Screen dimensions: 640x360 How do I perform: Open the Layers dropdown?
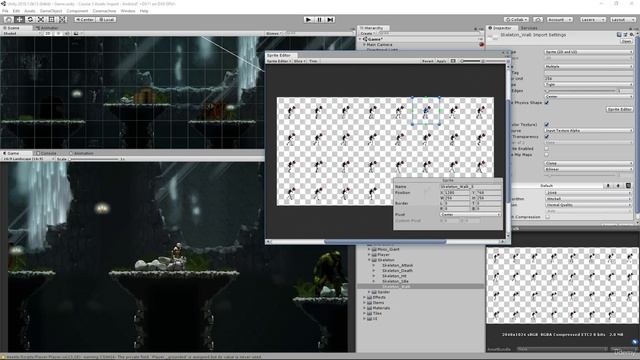592,19
